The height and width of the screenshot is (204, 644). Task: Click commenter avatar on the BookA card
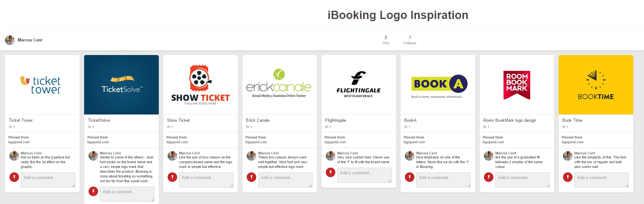[x=410, y=156]
